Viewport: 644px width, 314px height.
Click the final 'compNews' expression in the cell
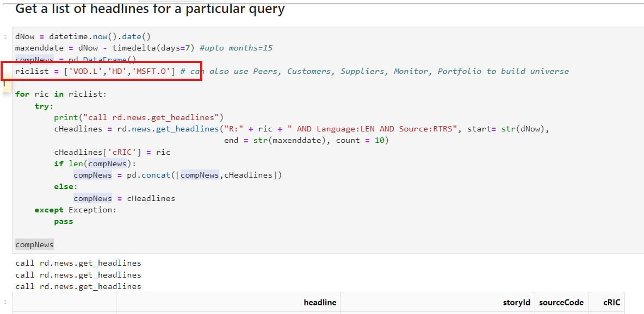[x=34, y=244]
